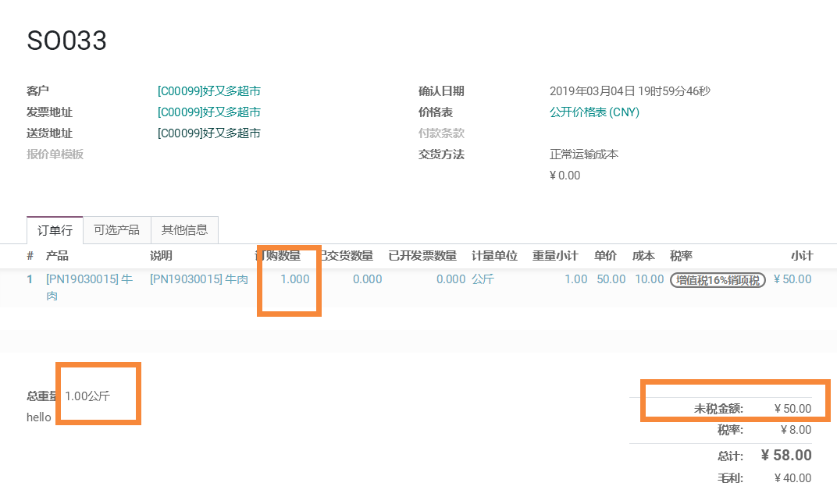Image resolution: width=837 pixels, height=504 pixels.
Task: Click the unit price 50.00 cell
Action: (x=611, y=279)
